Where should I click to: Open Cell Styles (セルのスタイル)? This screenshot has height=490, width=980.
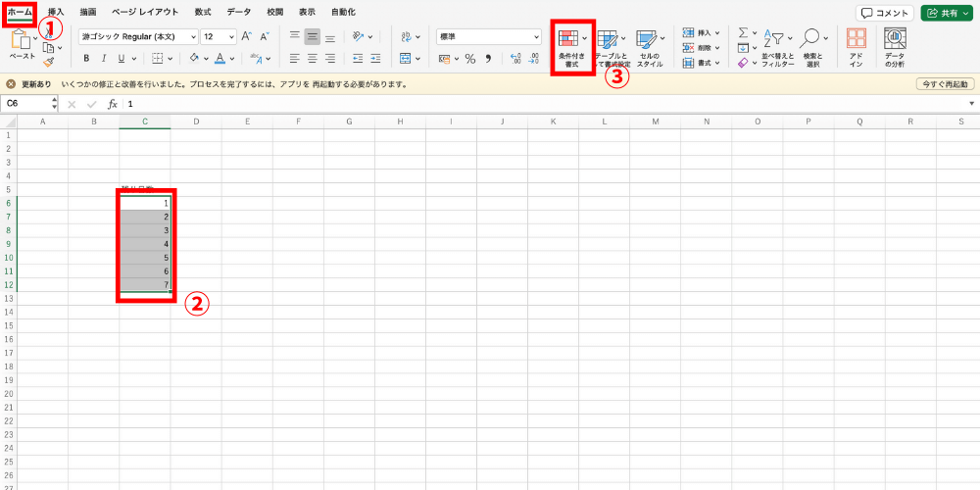click(650, 48)
